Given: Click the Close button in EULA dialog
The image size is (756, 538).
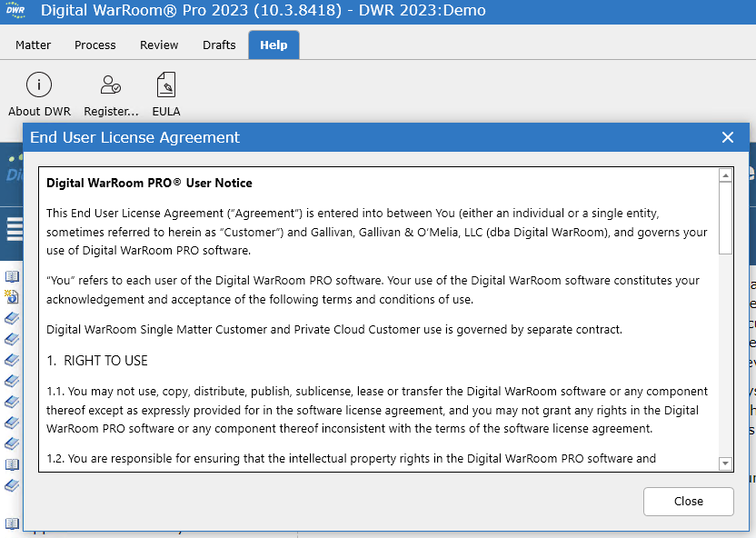Looking at the screenshot, I should (689, 502).
